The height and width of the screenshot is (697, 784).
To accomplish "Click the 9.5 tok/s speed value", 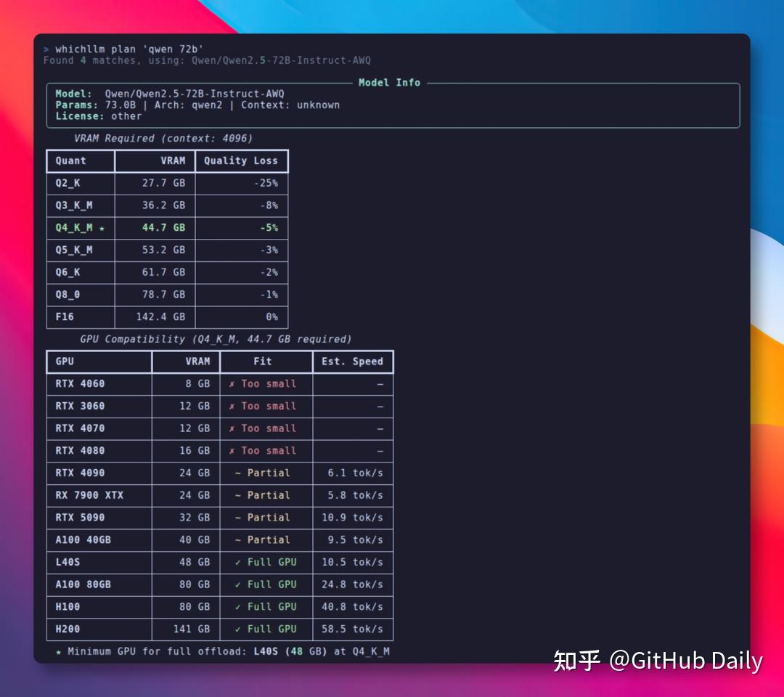I will (356, 540).
